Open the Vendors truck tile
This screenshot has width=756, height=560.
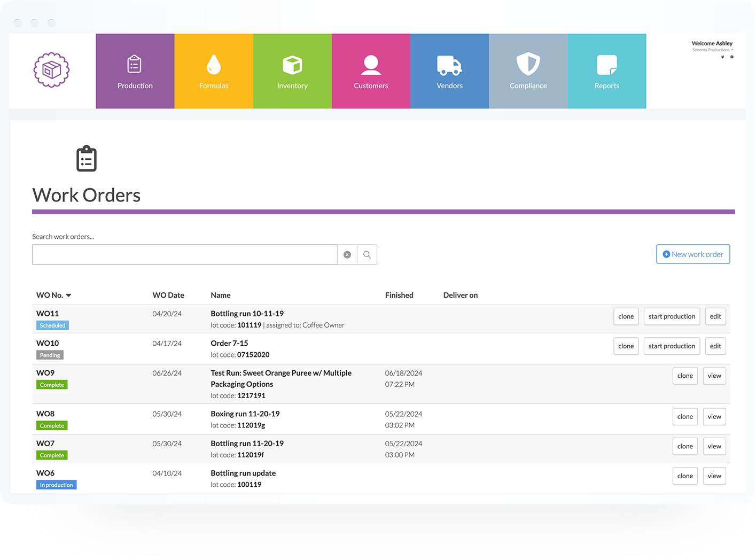coord(449,71)
